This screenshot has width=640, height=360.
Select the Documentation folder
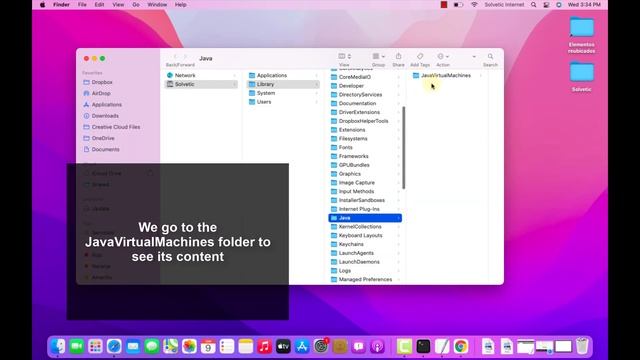365,103
